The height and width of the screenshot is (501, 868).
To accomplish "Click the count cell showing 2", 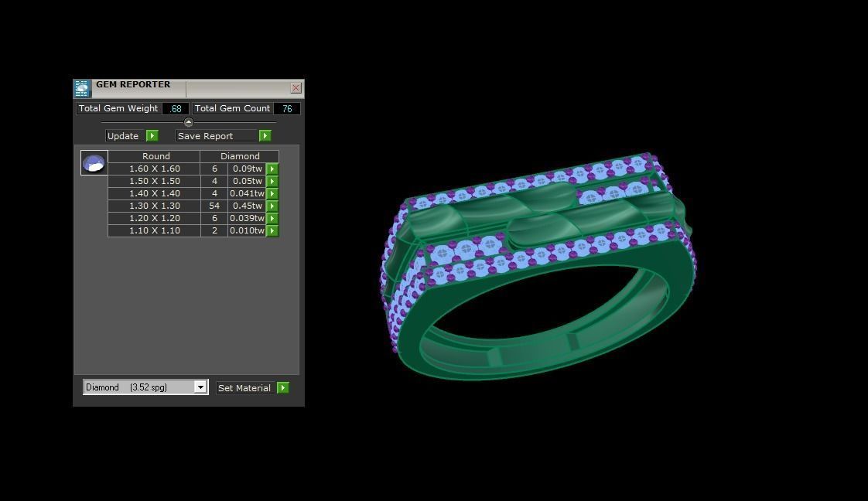I will pos(214,230).
